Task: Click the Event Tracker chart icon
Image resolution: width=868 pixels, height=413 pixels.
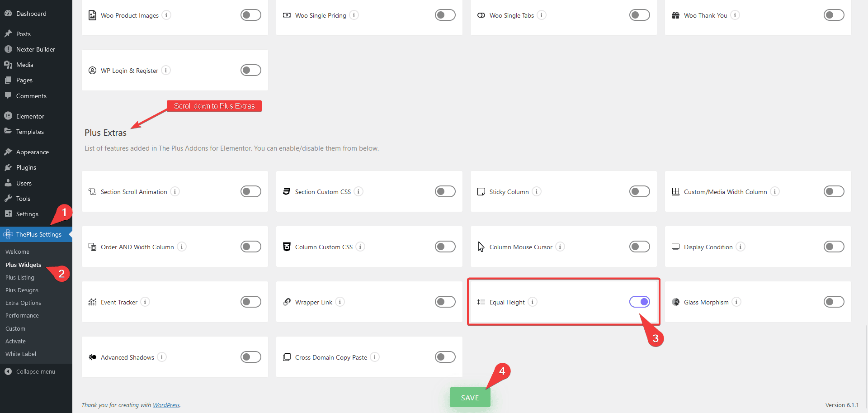Action: point(93,302)
